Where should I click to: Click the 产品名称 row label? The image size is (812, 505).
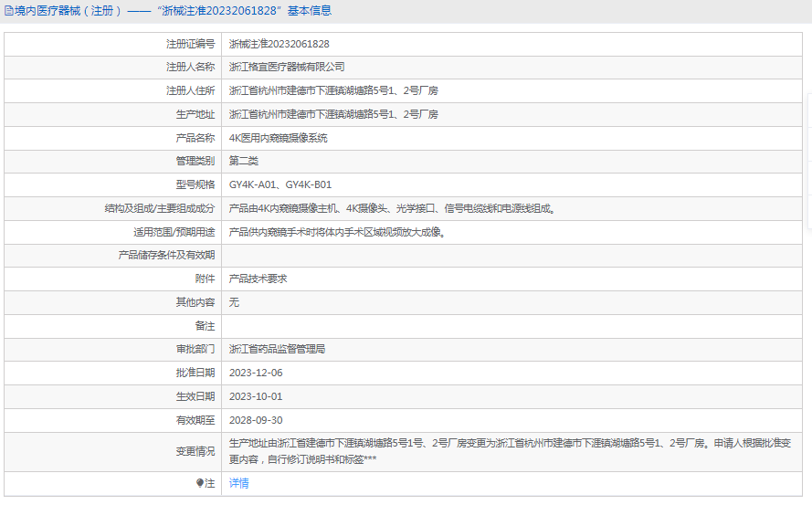195,138
